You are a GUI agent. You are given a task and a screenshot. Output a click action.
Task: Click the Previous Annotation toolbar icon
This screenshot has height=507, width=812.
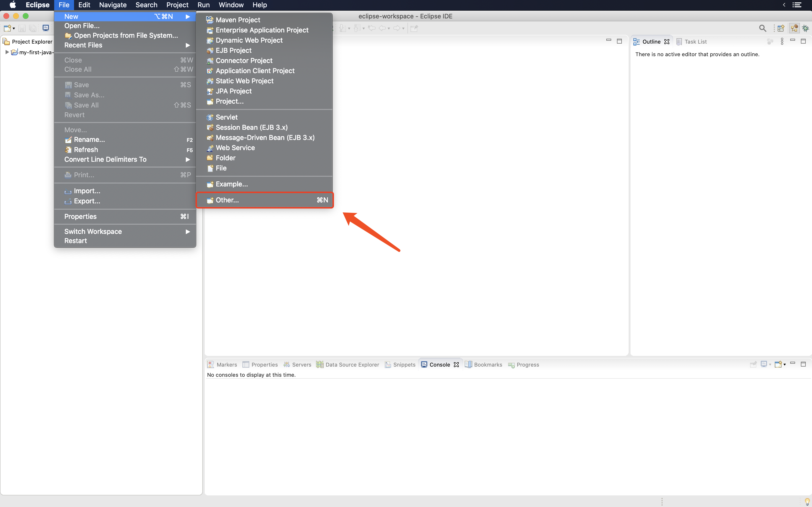[x=357, y=29]
